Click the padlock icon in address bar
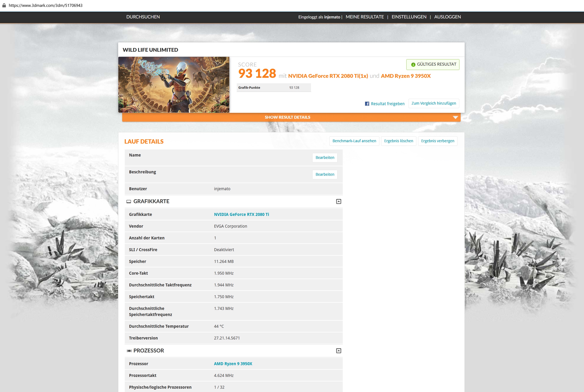584x392 pixels. 4,5
